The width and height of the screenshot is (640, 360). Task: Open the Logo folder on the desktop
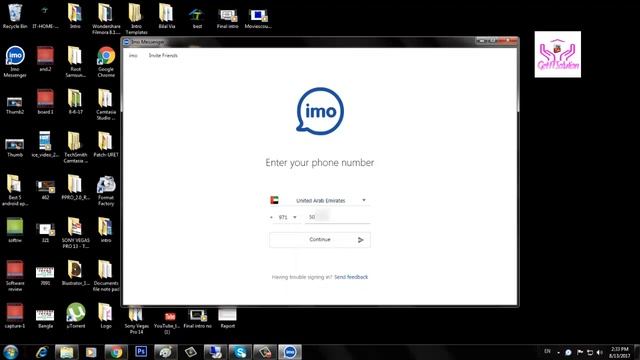pyautogui.click(x=106, y=315)
